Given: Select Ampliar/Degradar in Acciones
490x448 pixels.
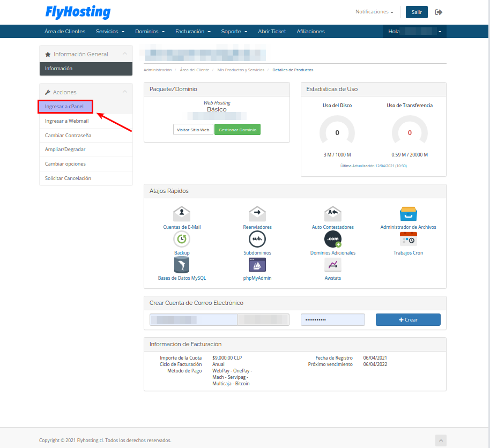Looking at the screenshot, I should pyautogui.click(x=86, y=150).
